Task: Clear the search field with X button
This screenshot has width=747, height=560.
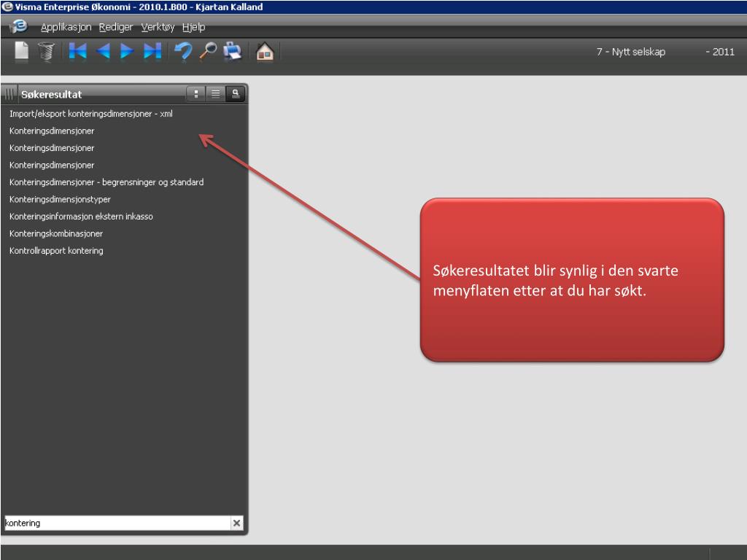Action: click(x=236, y=523)
